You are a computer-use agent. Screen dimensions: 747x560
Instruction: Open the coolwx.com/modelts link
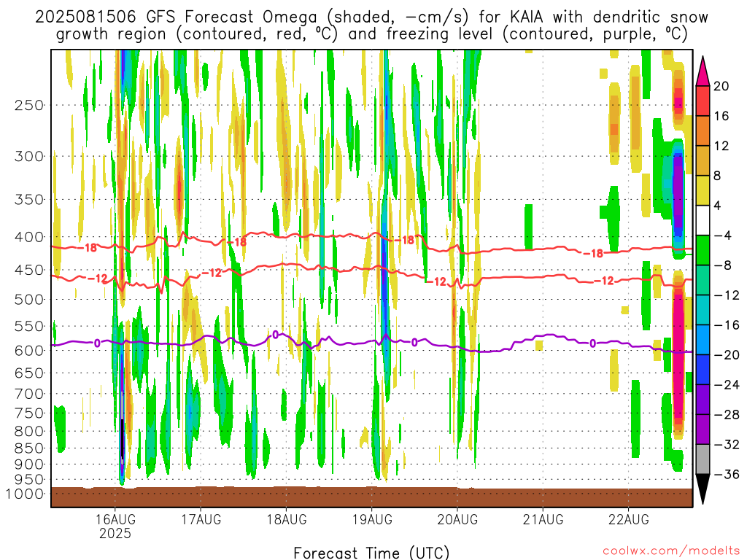[671, 551]
